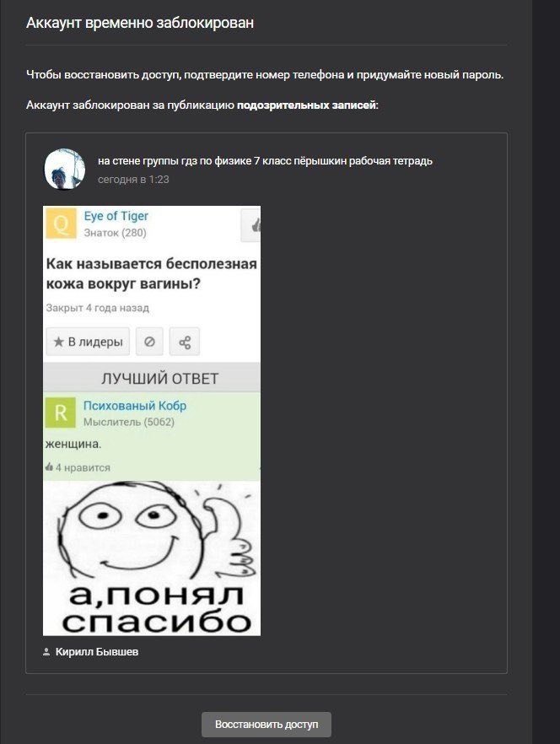The height and width of the screenshot is (744, 560).
Task: Click the 4 нравится like counter
Action: tap(78, 467)
